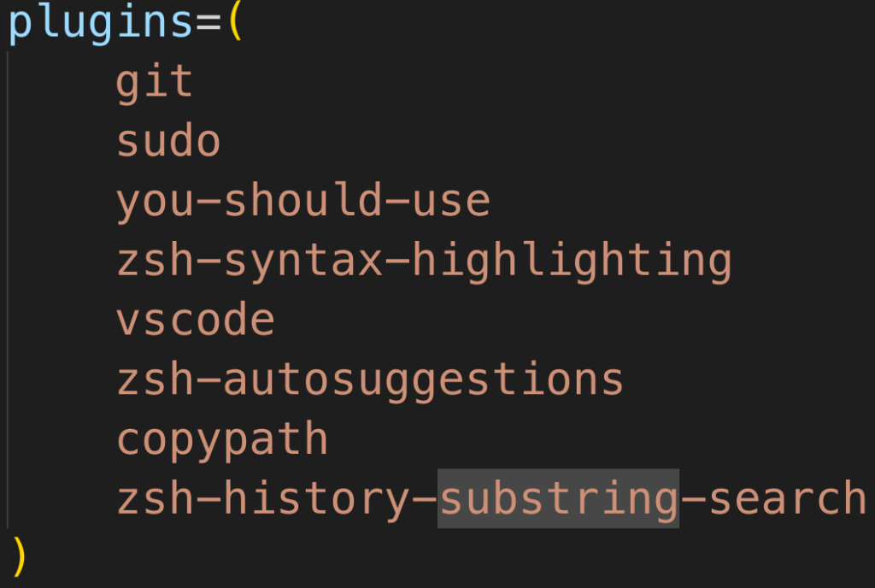Click the vscode plugin entry
This screenshot has height=588, width=875.
[x=196, y=318]
